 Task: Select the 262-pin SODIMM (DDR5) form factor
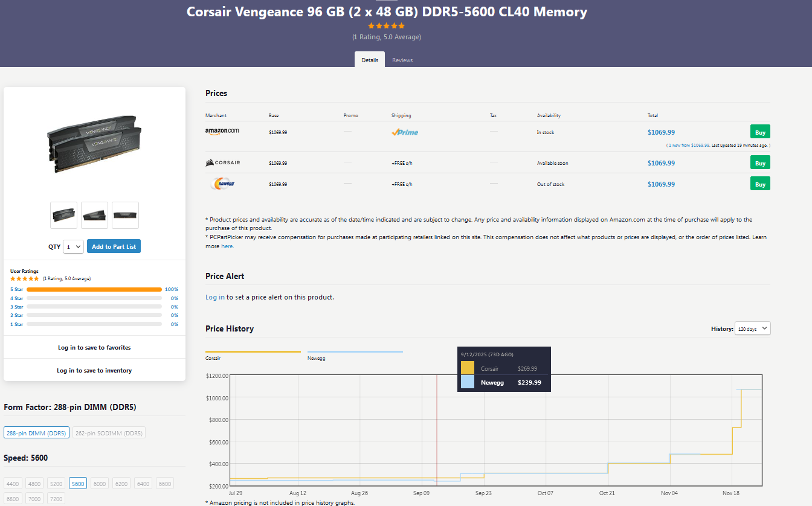(109, 433)
